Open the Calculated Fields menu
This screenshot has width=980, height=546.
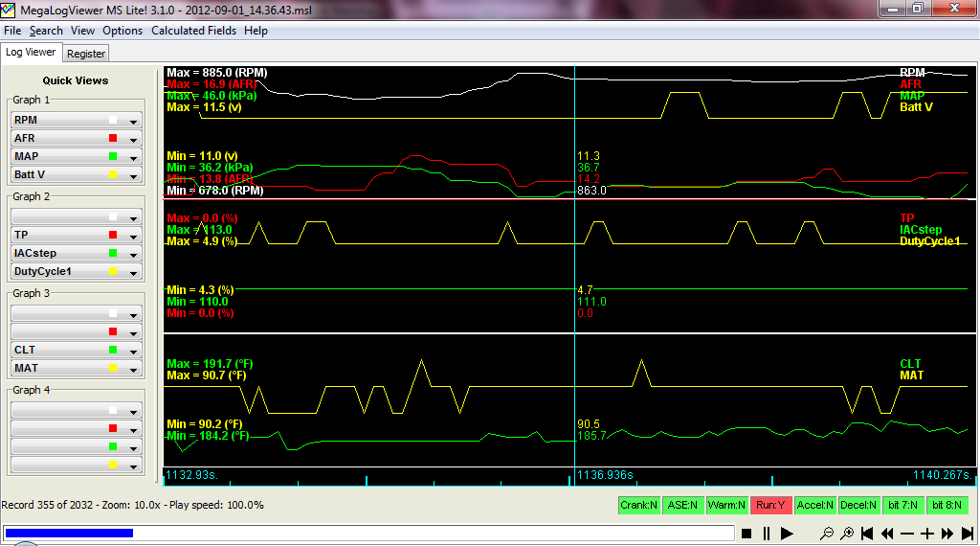(x=194, y=31)
